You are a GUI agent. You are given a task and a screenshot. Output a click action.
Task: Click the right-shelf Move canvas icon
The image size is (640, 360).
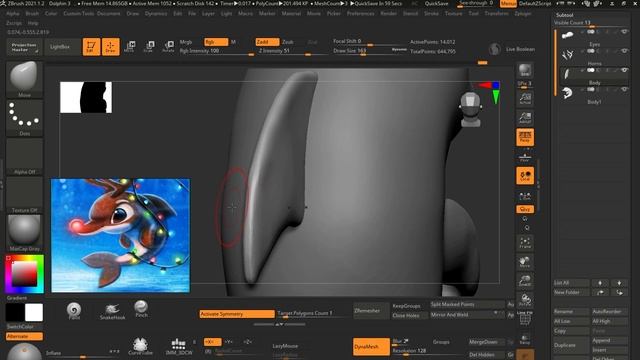coord(525,262)
